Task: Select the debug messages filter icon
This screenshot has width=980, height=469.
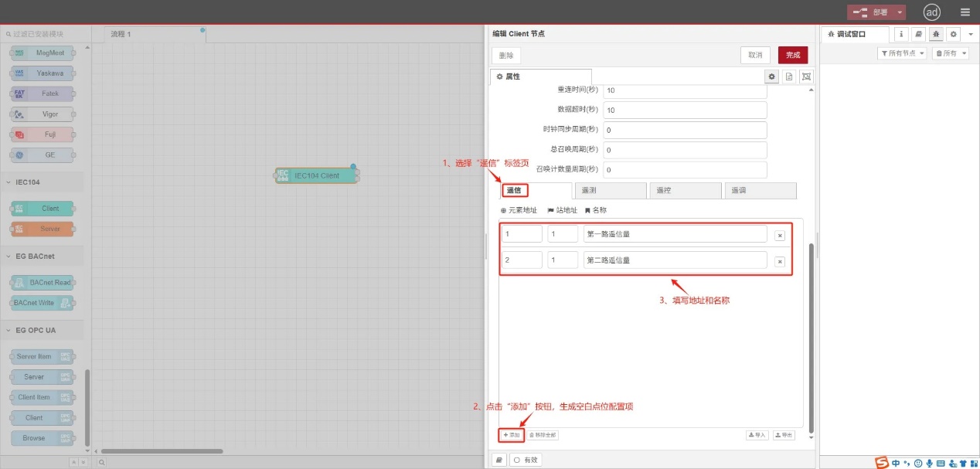Action: (x=936, y=34)
